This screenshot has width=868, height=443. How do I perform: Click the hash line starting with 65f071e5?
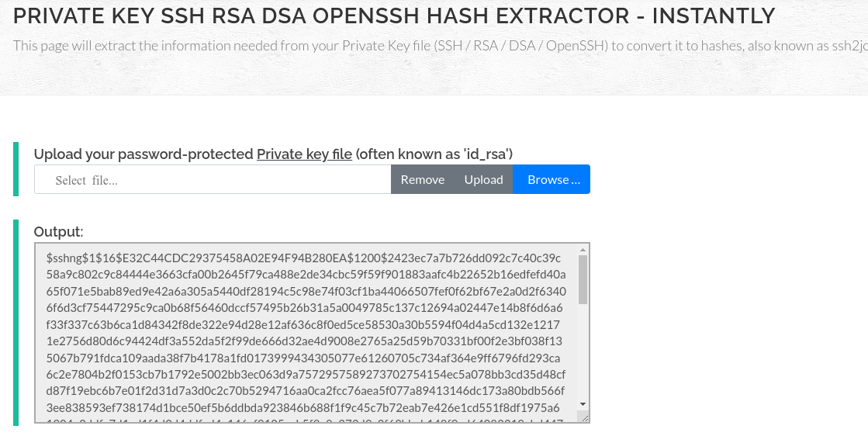(x=306, y=291)
